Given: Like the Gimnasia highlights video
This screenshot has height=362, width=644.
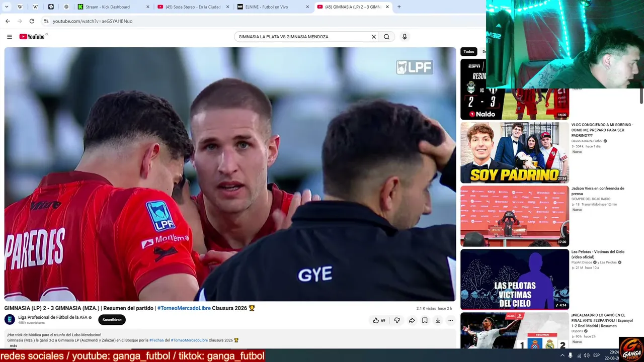Looking at the screenshot, I should coord(379,320).
